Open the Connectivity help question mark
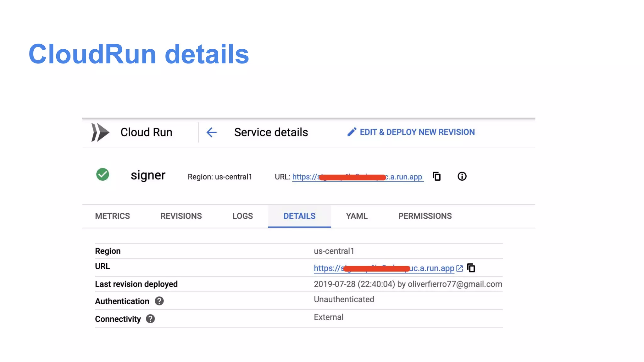This screenshot has height=362, width=644. point(150,319)
